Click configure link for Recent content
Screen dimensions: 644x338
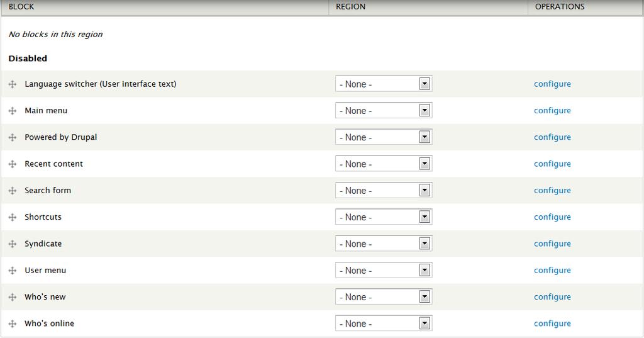click(x=552, y=164)
